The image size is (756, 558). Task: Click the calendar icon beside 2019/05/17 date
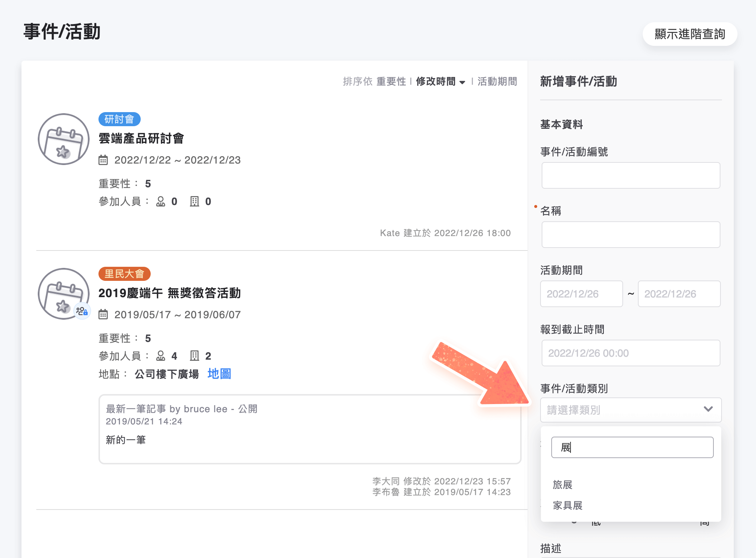[x=104, y=315]
